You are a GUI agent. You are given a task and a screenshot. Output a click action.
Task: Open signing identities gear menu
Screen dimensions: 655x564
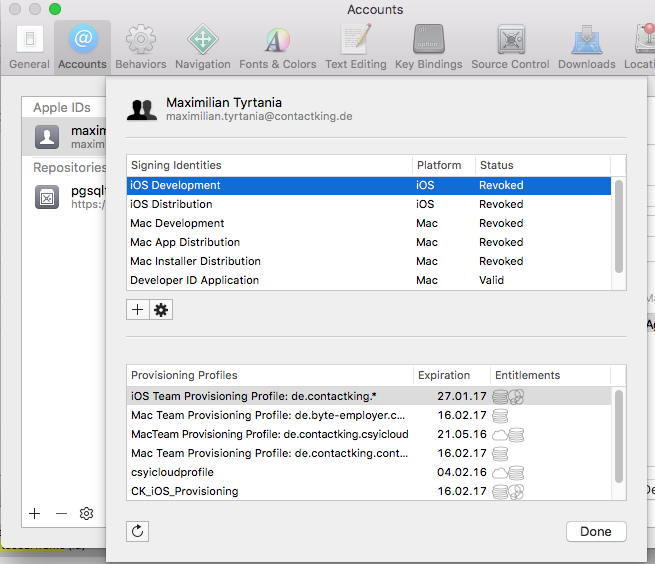click(x=161, y=310)
